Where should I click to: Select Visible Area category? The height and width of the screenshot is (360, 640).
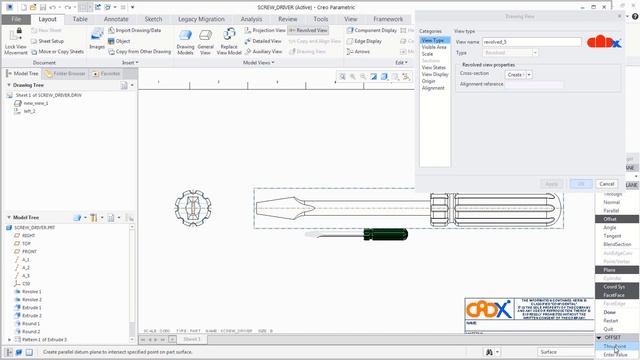click(x=434, y=47)
